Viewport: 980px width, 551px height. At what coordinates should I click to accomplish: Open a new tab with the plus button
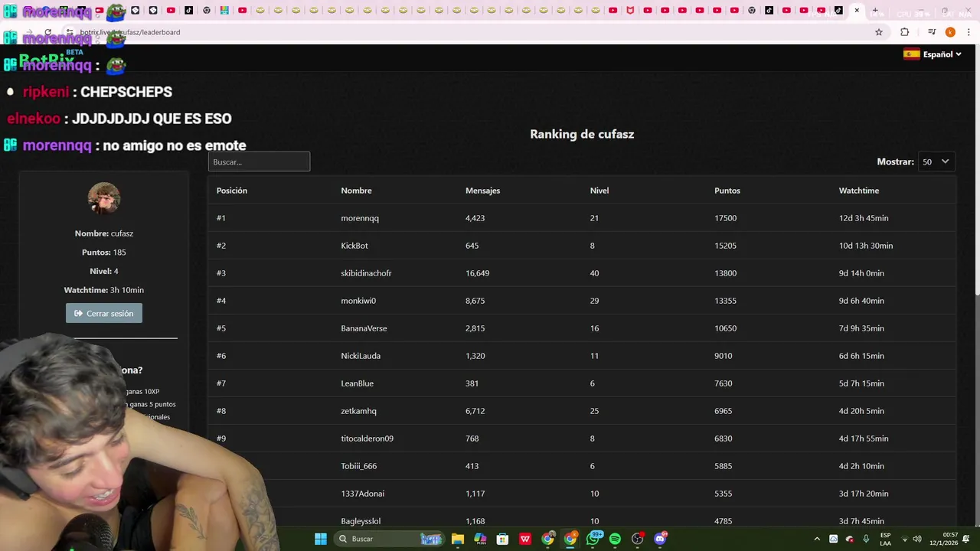[x=875, y=10]
